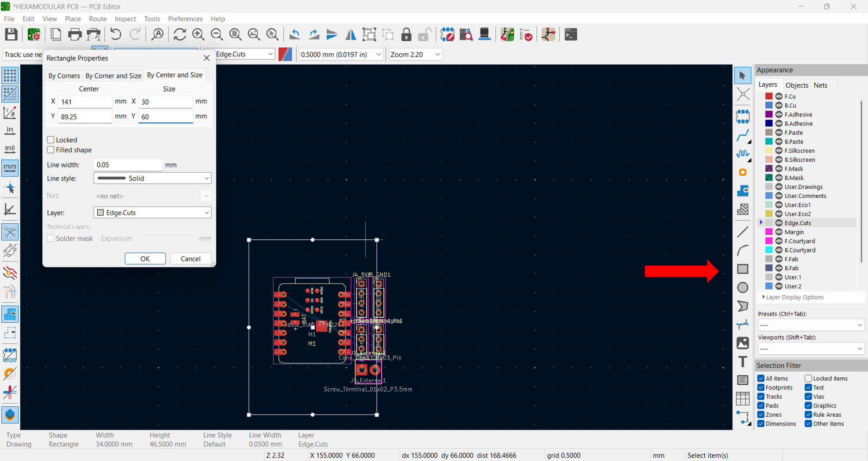Open the Design Rules Checker

tap(526, 34)
